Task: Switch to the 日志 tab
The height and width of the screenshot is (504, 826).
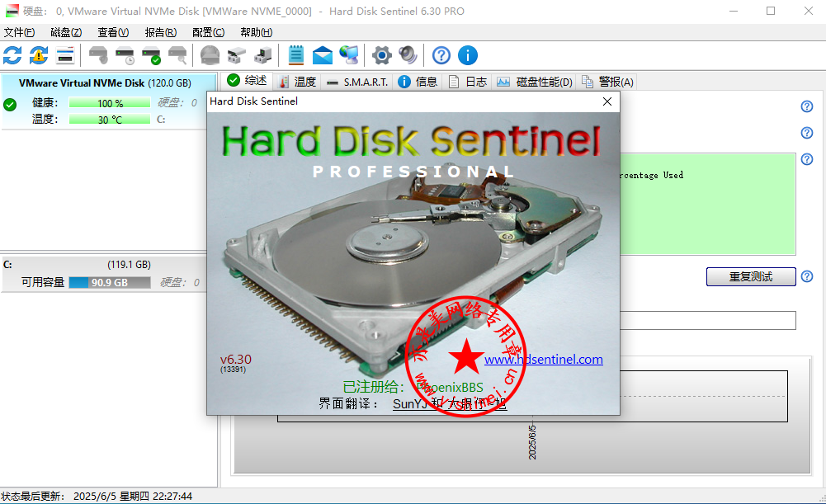Action: pyautogui.click(x=468, y=82)
